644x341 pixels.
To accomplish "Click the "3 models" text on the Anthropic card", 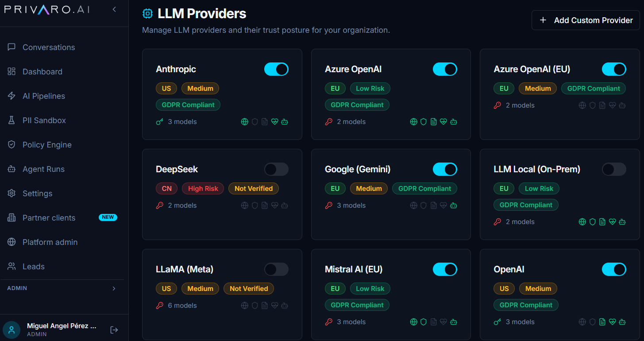I will (182, 122).
